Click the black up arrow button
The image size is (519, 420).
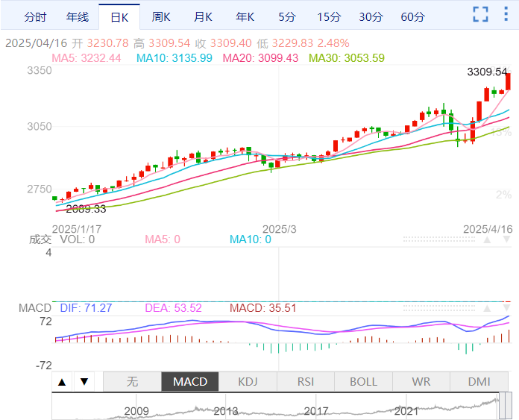coord(62,382)
